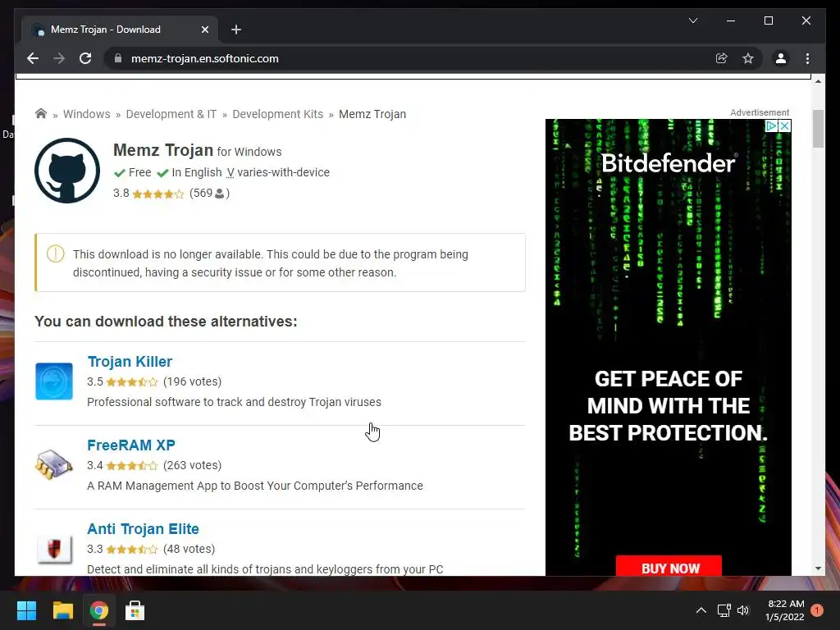Open the tab search chevron
The height and width of the screenshot is (630, 840).
(x=692, y=21)
